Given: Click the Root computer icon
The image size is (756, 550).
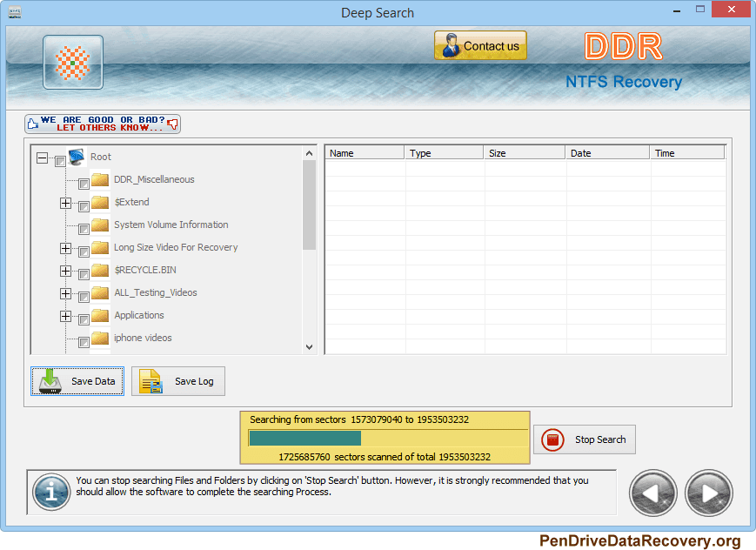Looking at the screenshot, I should point(77,157).
